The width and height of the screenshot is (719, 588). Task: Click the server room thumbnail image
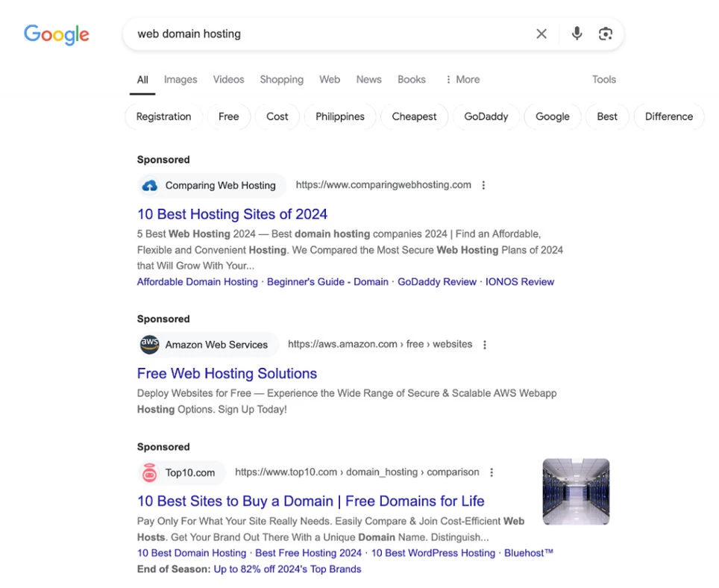tap(576, 492)
